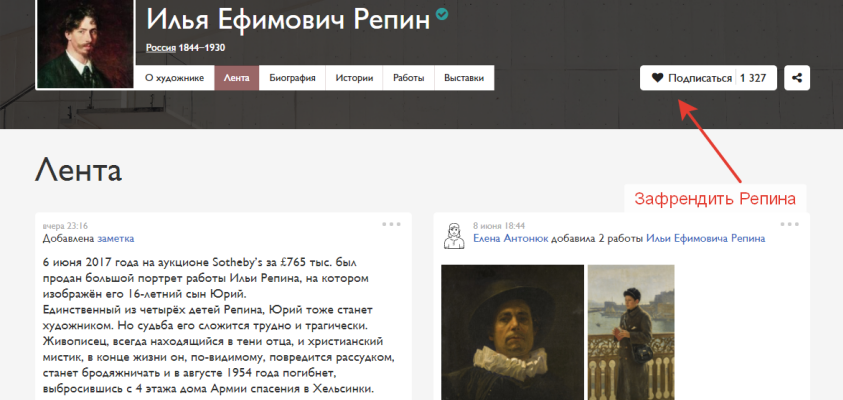This screenshot has width=843, height=400.
Task: Open the Елена Антонюк profile link
Action: click(x=511, y=239)
